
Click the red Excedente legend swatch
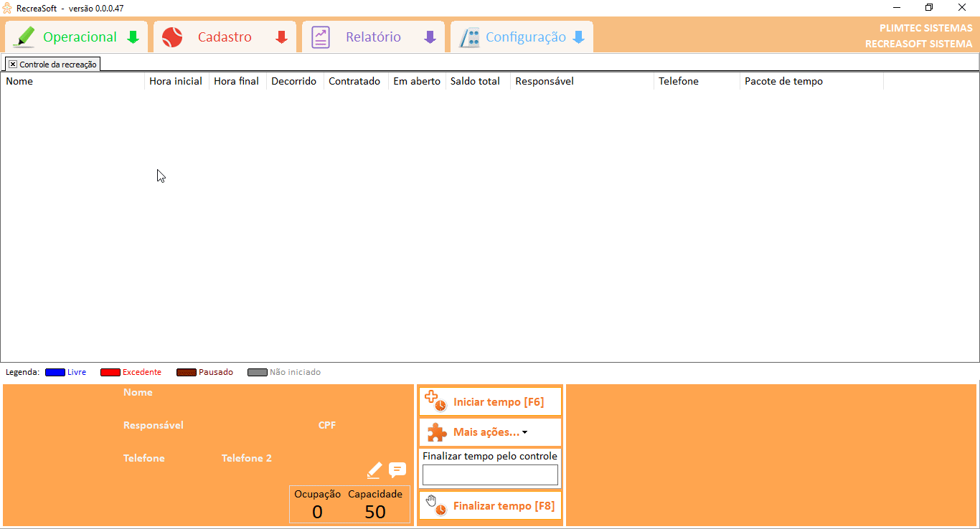110,373
